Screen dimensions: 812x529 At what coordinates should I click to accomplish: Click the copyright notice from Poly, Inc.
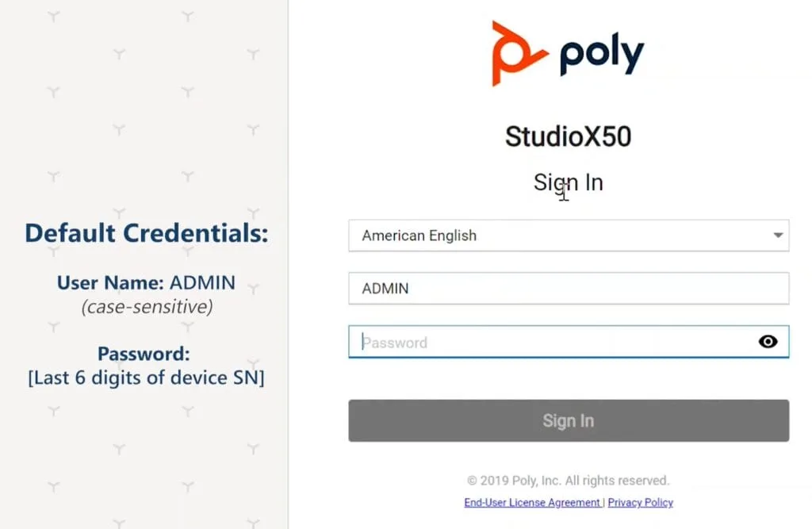(x=568, y=479)
